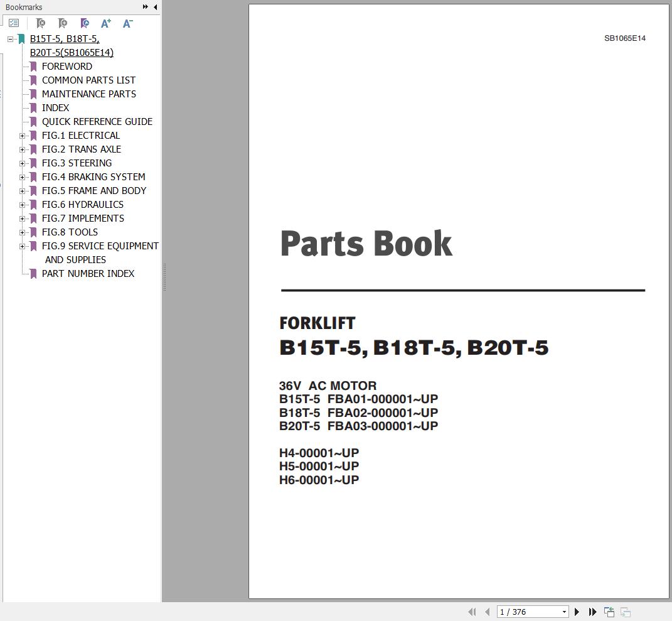Open the INDEX bookmark
Viewport: 672px width, 621px height.
(x=55, y=107)
